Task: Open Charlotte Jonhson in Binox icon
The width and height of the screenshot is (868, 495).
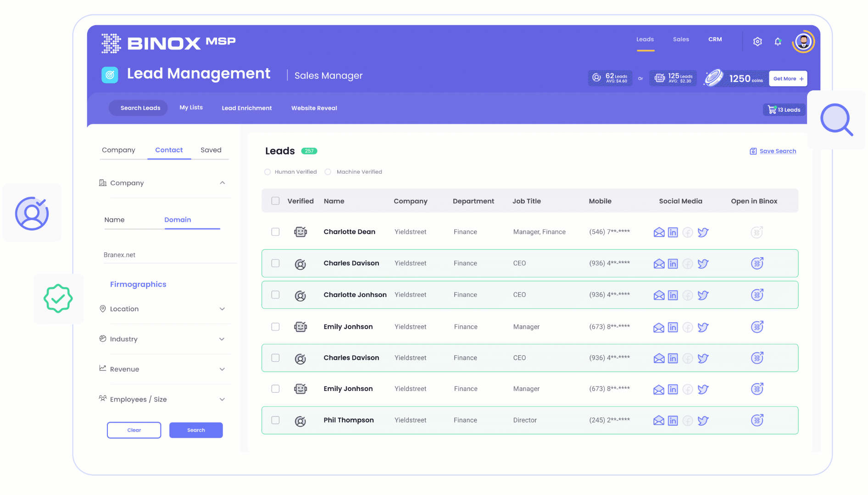Action: (757, 295)
